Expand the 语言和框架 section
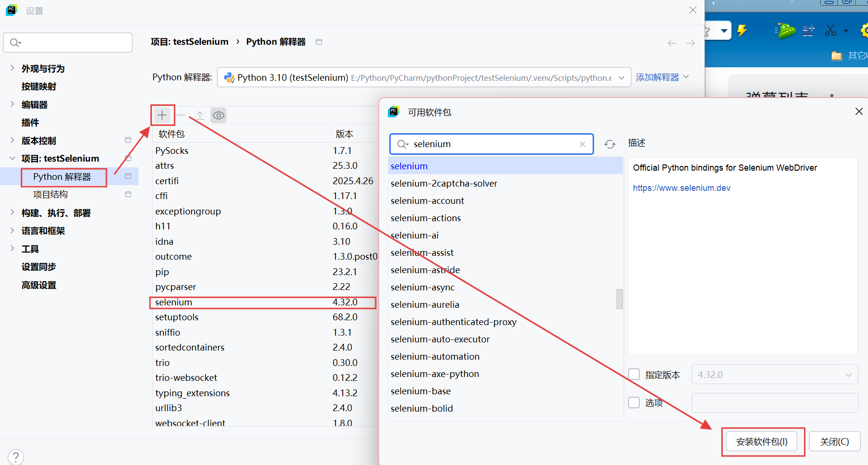868x465 pixels. [x=12, y=231]
